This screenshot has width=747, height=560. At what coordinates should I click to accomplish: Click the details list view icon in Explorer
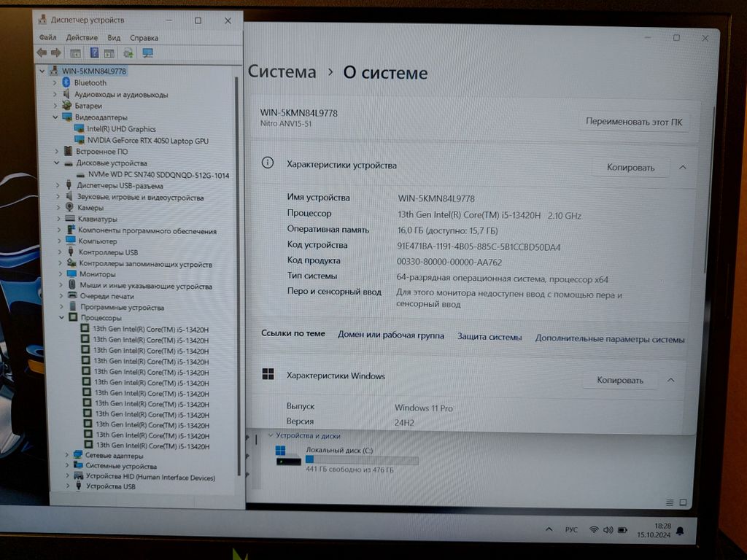pyautogui.click(x=670, y=502)
